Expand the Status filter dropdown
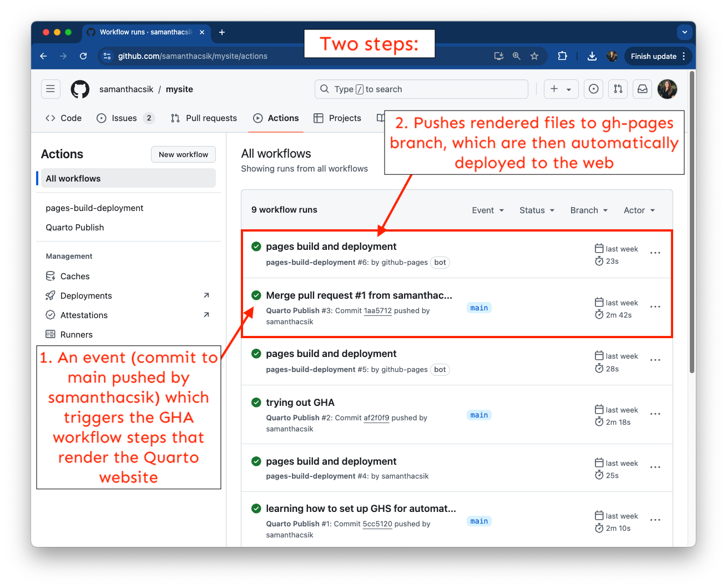 537,210
